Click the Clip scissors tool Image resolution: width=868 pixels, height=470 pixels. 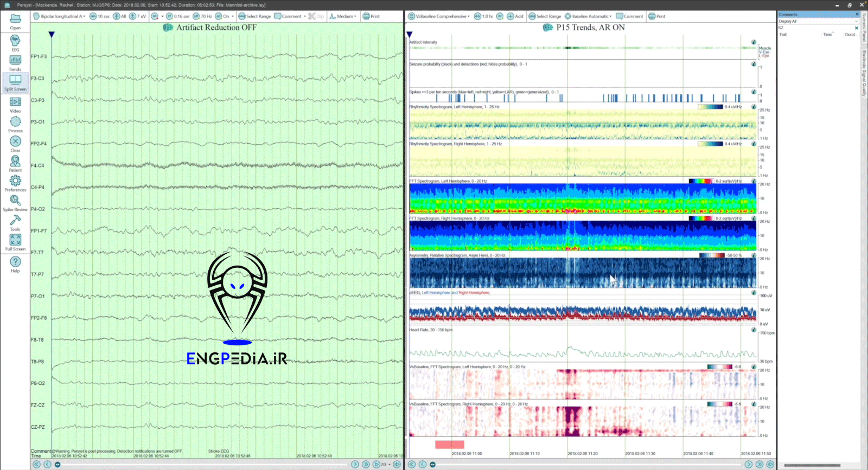(x=316, y=16)
